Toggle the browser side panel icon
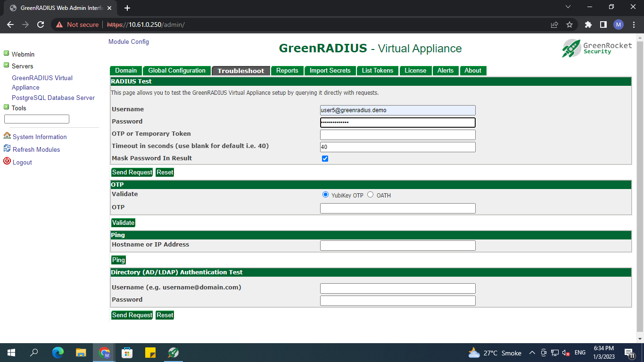Screen dimensions: 644x362 (603, 25)
